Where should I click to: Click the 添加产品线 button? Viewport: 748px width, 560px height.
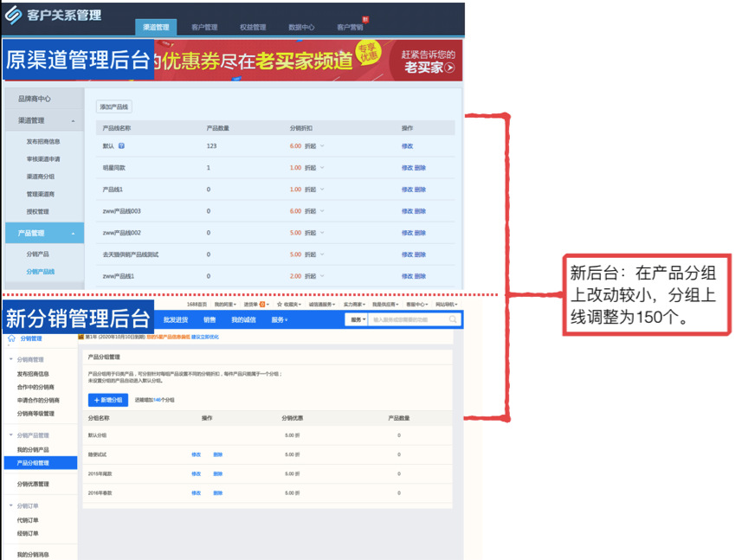[113, 106]
